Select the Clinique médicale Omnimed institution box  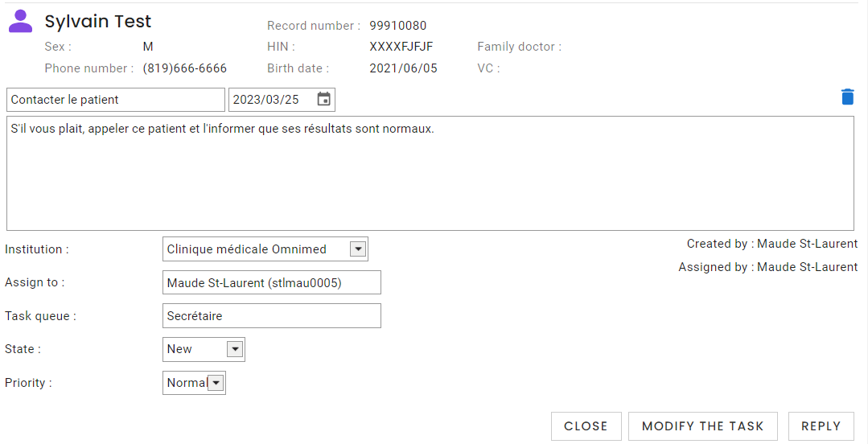(x=265, y=249)
